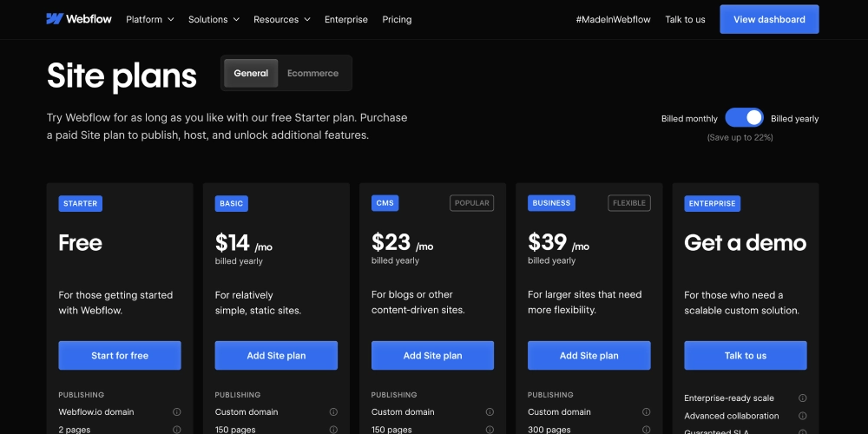
Task: Click the Free price heading
Action: tap(80, 243)
